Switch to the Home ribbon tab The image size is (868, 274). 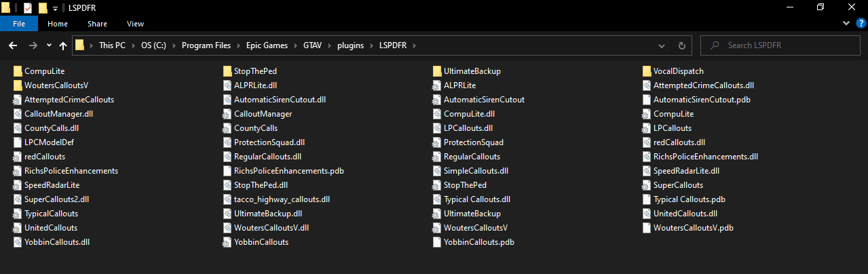click(x=57, y=23)
